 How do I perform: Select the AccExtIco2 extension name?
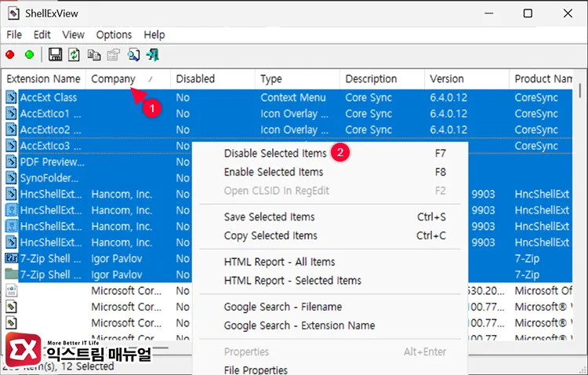[x=51, y=130]
